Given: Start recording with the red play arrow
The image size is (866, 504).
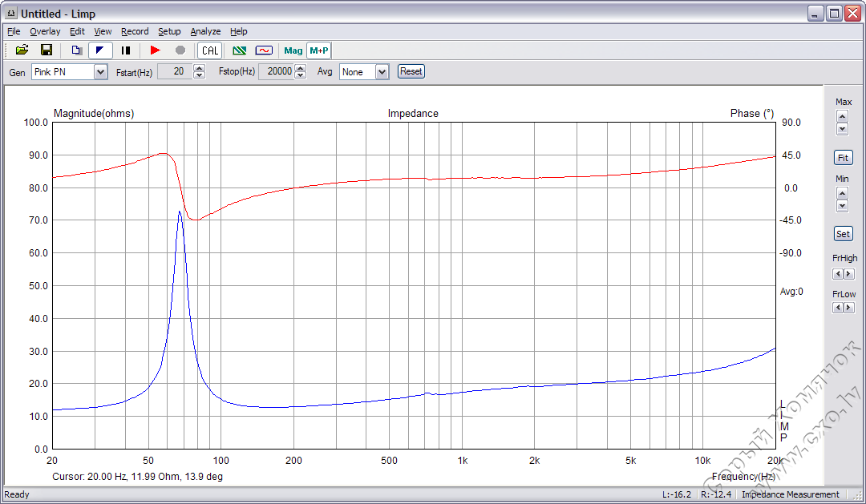Looking at the screenshot, I should coord(156,50).
